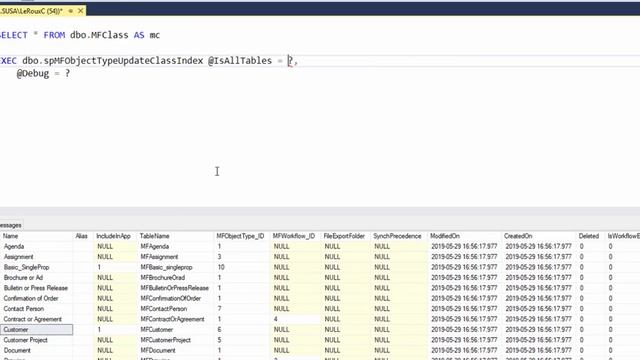Sort by the Name column header
Screen dimensions: 640x360
11,236
